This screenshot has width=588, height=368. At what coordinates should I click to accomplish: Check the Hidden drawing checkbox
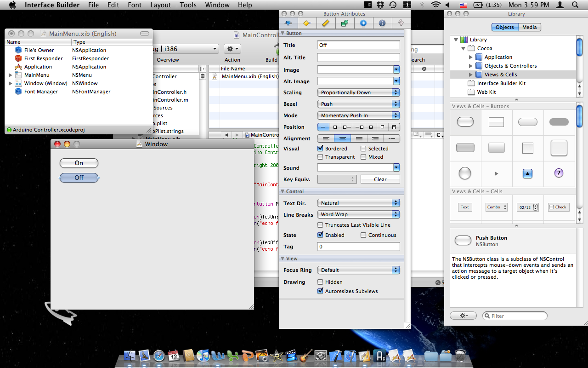click(x=321, y=282)
